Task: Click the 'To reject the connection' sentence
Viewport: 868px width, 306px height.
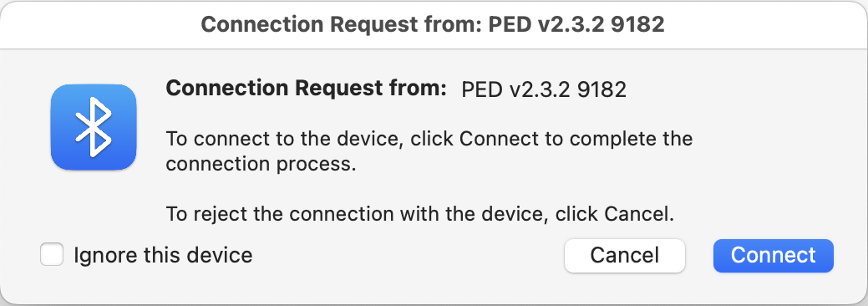Action: tap(420, 214)
